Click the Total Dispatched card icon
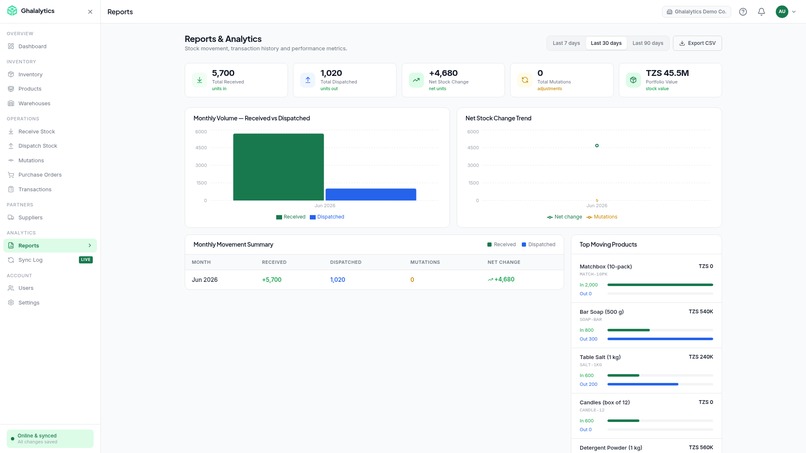This screenshot has width=806, height=453. pos(308,80)
